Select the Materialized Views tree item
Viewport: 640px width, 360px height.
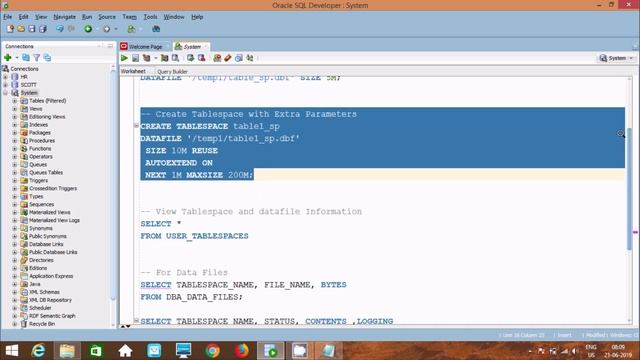(50, 212)
